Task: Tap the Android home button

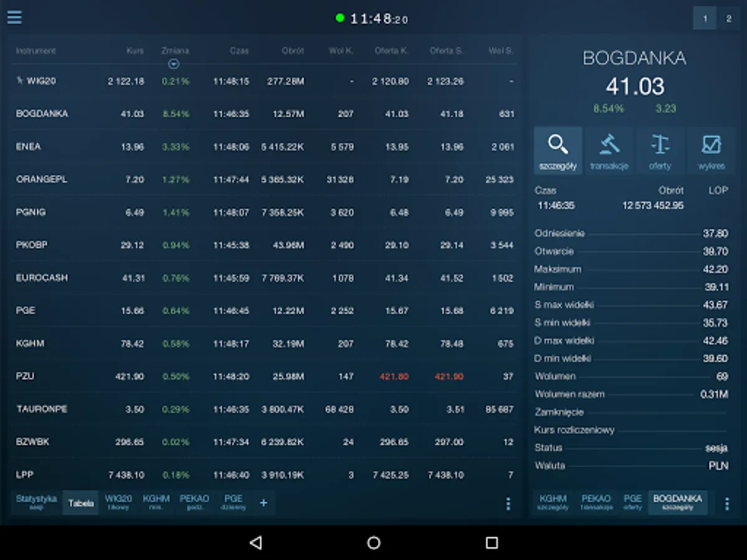Action: 374,543
